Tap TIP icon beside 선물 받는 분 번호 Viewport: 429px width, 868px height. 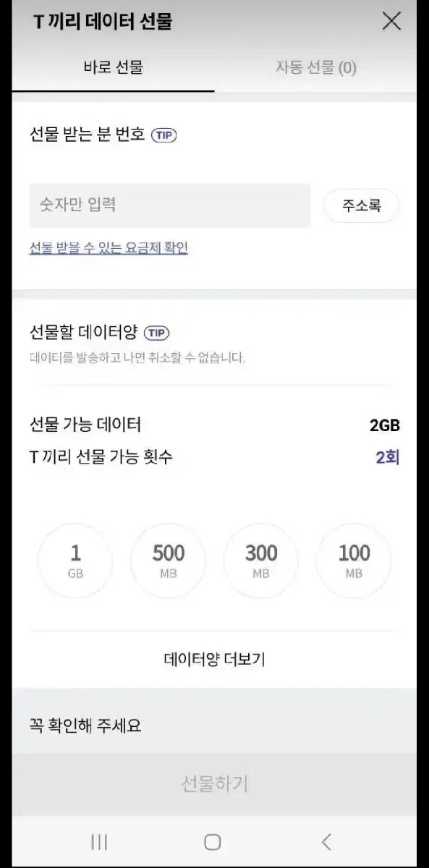coord(163,135)
